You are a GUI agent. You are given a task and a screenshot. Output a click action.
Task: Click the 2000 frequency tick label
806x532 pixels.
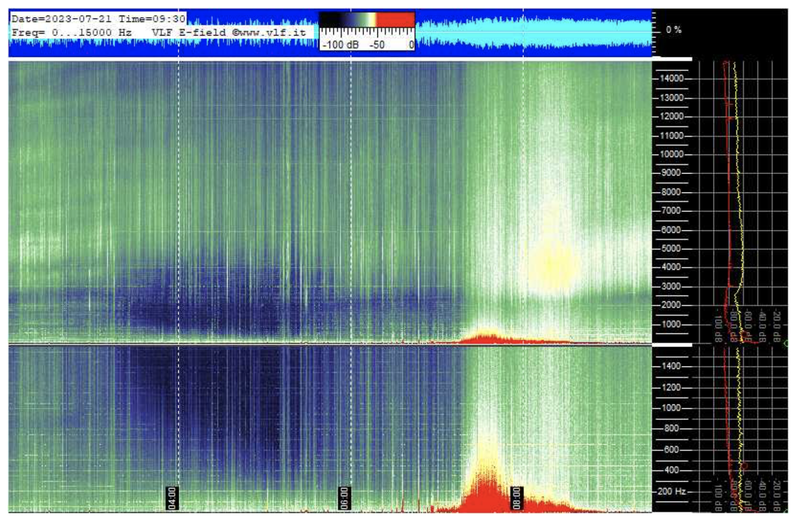(671, 305)
